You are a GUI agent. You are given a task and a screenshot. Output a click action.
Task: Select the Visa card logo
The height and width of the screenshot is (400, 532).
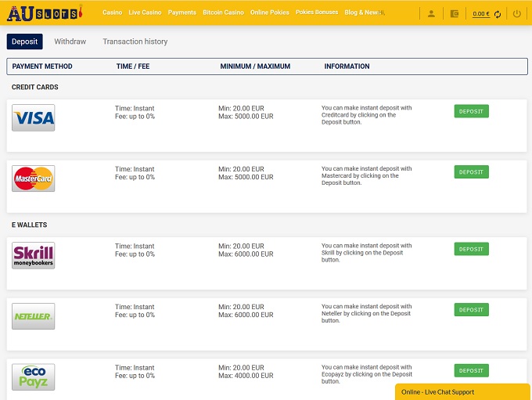tap(34, 118)
